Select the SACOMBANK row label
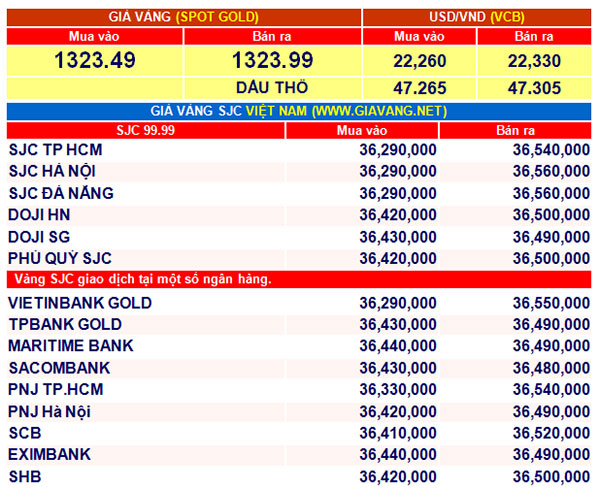 [x=59, y=368]
